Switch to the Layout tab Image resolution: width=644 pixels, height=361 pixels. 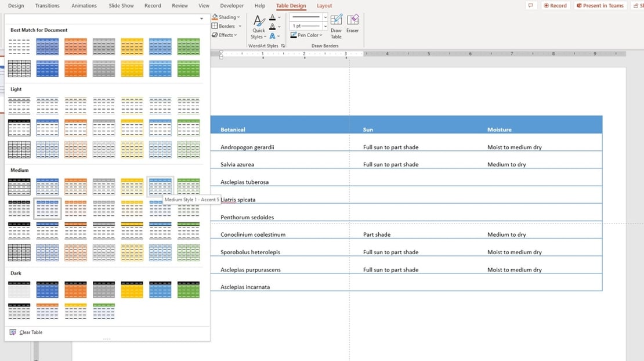pos(324,6)
